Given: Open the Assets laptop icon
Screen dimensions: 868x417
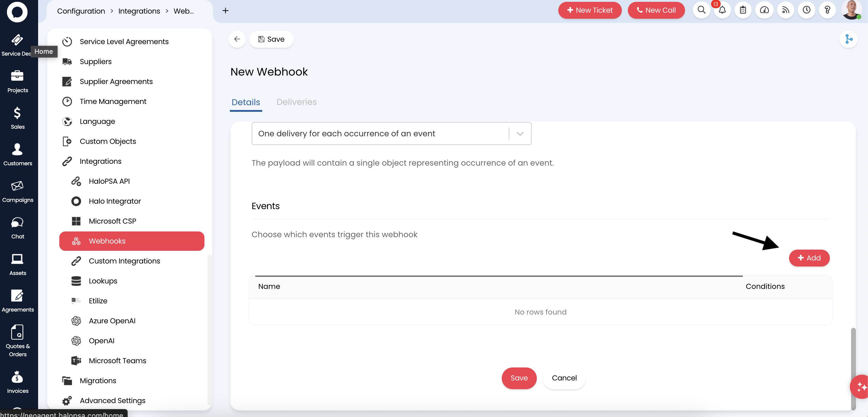Looking at the screenshot, I should (x=17, y=260).
